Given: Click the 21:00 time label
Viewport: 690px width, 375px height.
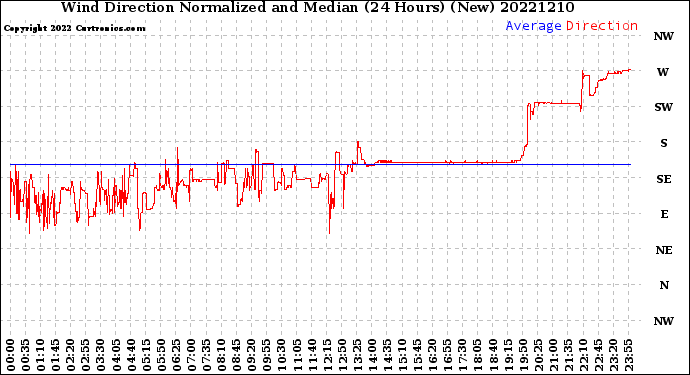Looking at the screenshot, I should point(553,356).
